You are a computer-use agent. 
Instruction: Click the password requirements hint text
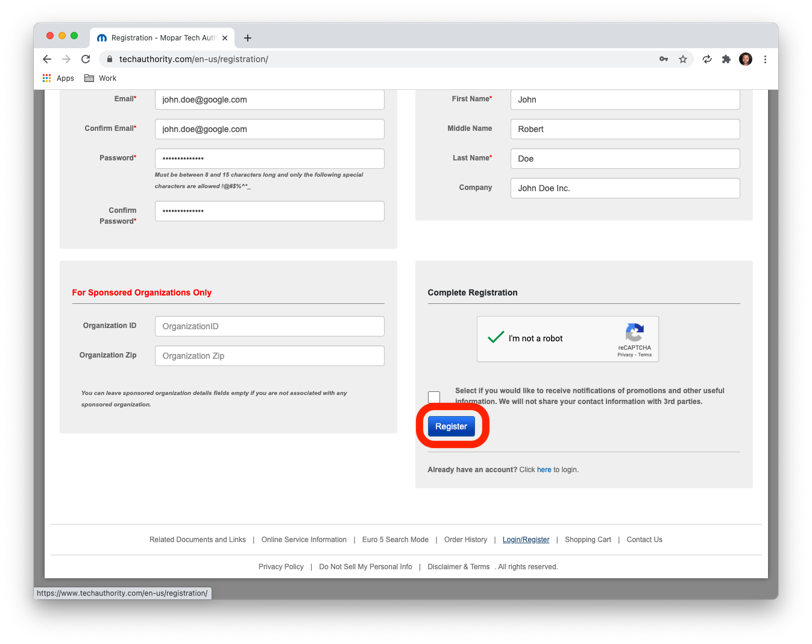coord(259,180)
